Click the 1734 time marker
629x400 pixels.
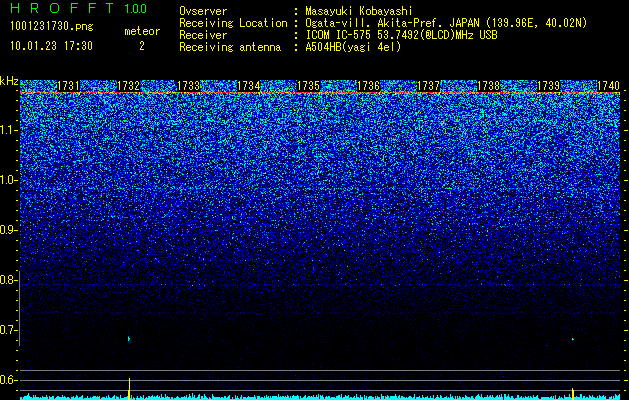pos(249,86)
